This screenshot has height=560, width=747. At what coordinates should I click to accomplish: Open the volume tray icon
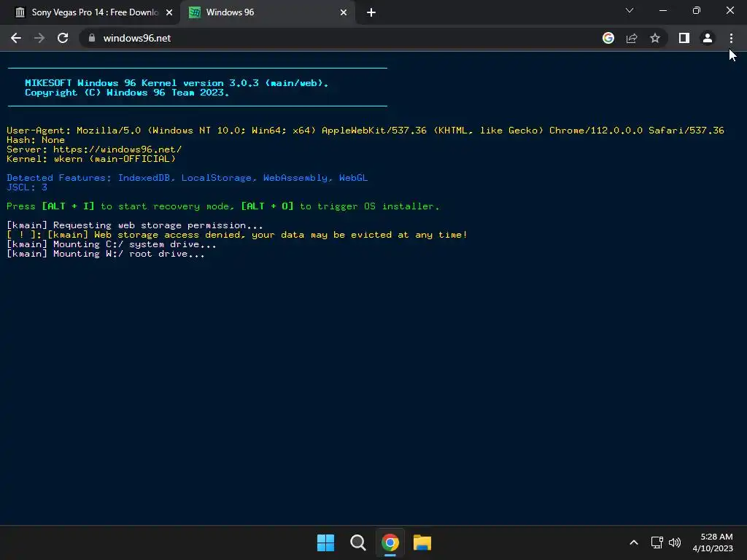[x=675, y=542]
